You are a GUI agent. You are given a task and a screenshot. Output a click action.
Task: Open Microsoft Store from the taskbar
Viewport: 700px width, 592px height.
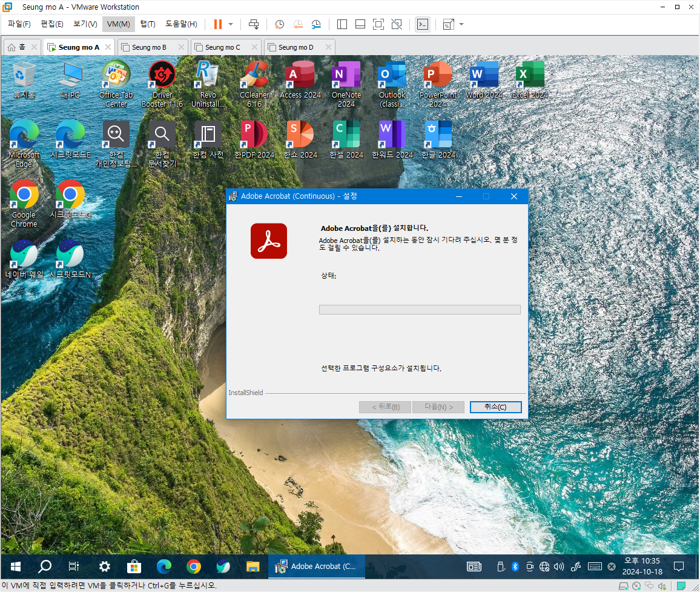coord(134,567)
